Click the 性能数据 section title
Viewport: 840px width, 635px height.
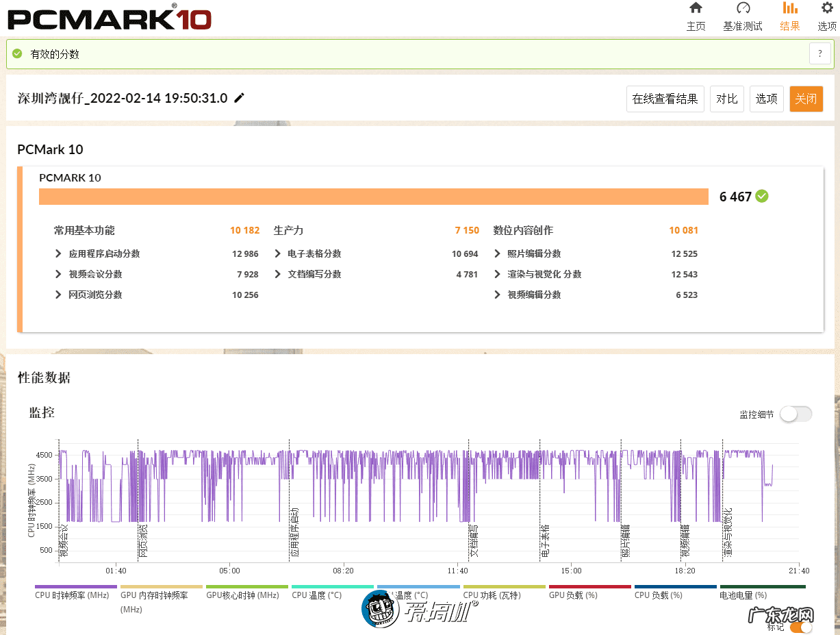[x=44, y=377]
